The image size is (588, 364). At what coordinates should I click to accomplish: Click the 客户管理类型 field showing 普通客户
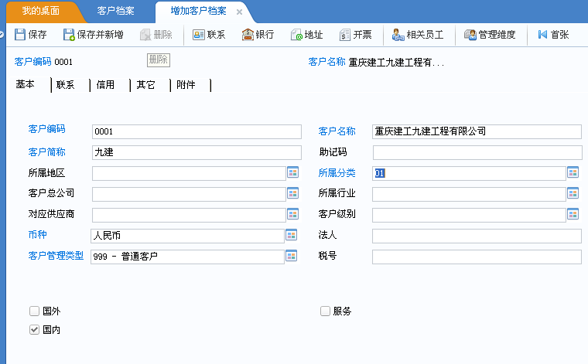click(x=187, y=257)
